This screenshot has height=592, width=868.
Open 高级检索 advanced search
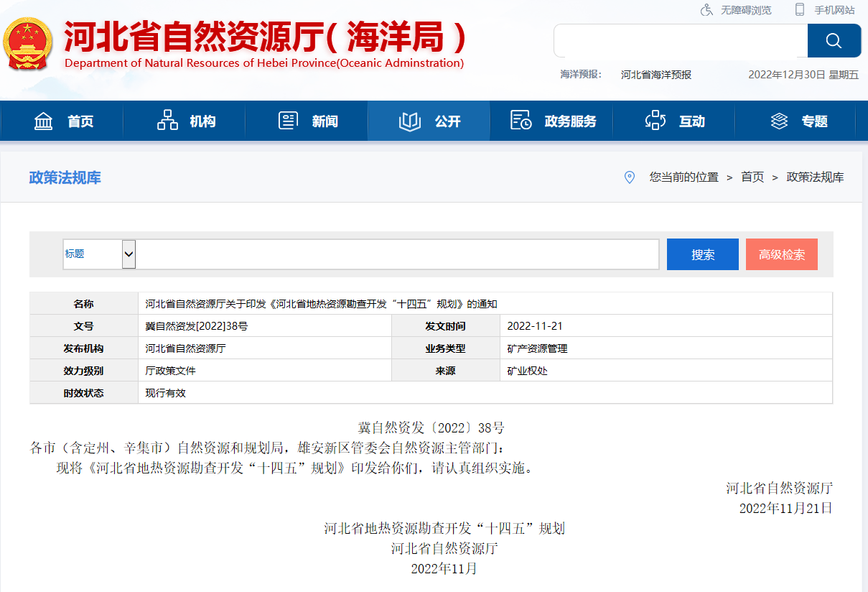[x=781, y=254]
